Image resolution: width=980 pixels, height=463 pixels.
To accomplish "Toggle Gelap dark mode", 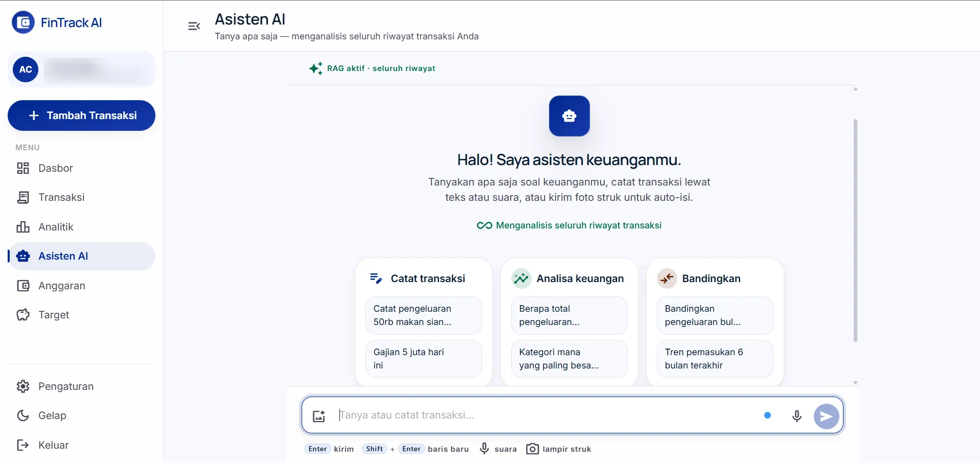I will [x=81, y=415].
